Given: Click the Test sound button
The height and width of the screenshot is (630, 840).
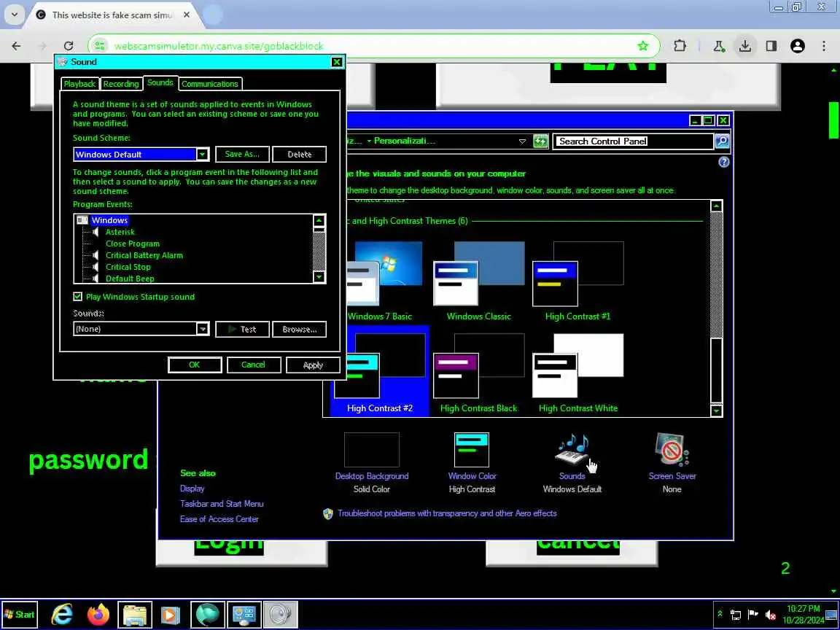Looking at the screenshot, I should point(242,329).
